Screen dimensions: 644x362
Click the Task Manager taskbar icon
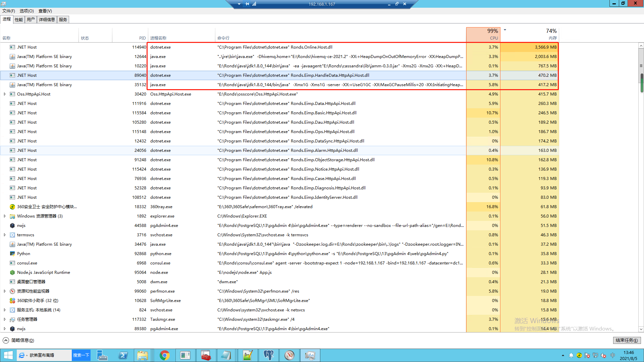[x=310, y=355]
